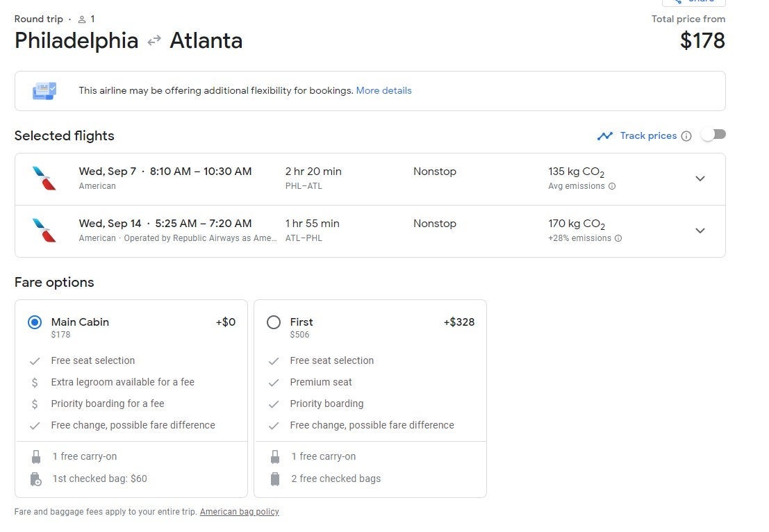Click the flexibility notice ticket icon
The height and width of the screenshot is (532, 769).
pos(44,91)
